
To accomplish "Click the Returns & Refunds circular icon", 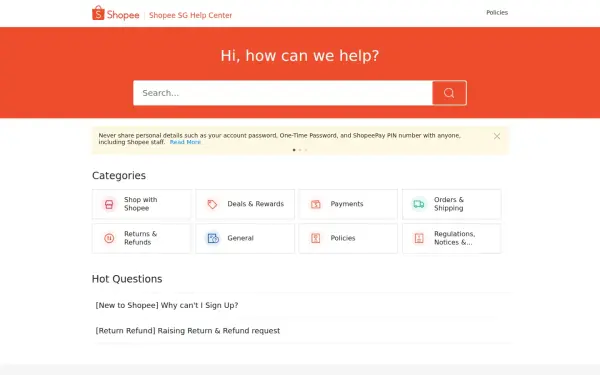I will (109, 238).
